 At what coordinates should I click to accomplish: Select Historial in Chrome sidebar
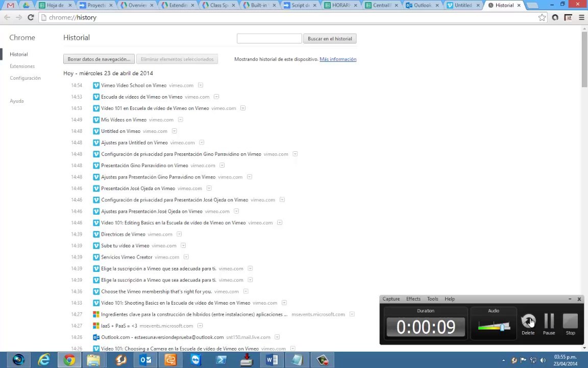(19, 54)
